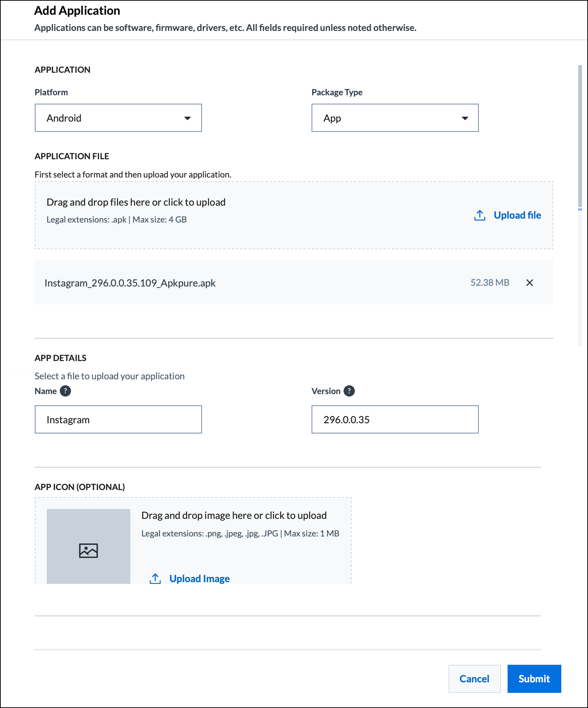Click the gray app icon thumbnail placeholder
Screen dimensions: 588x708
[89, 546]
